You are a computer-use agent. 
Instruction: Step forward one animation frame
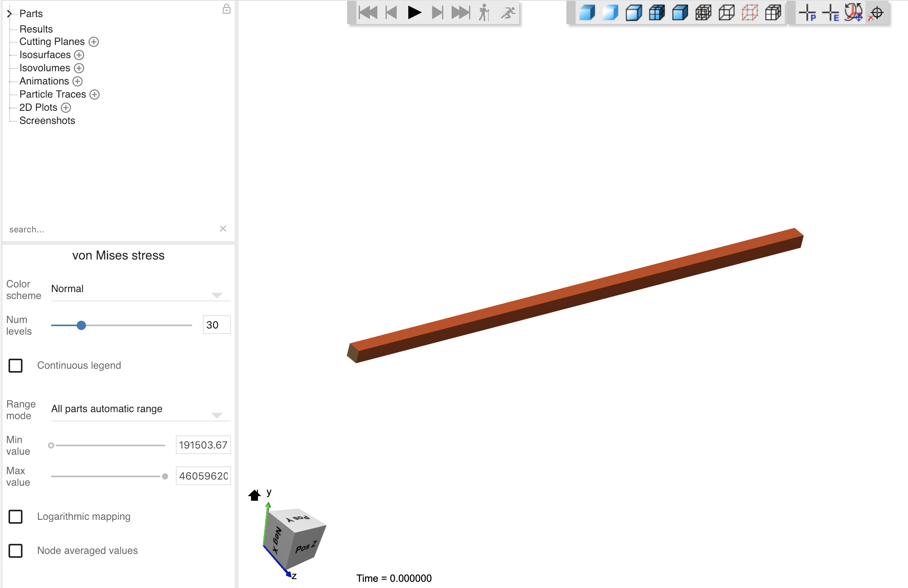437,13
